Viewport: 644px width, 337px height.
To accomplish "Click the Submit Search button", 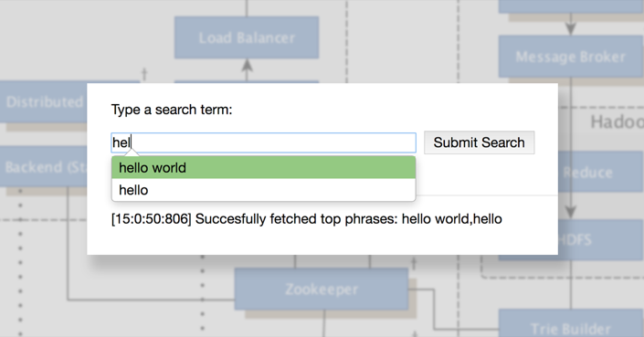I will pyautogui.click(x=479, y=142).
